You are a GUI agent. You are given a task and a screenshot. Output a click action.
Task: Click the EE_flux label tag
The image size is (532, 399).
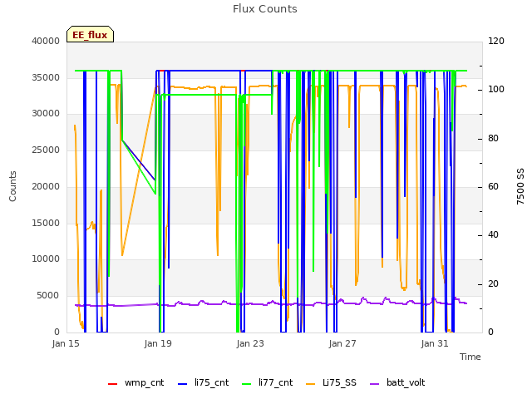coord(90,34)
